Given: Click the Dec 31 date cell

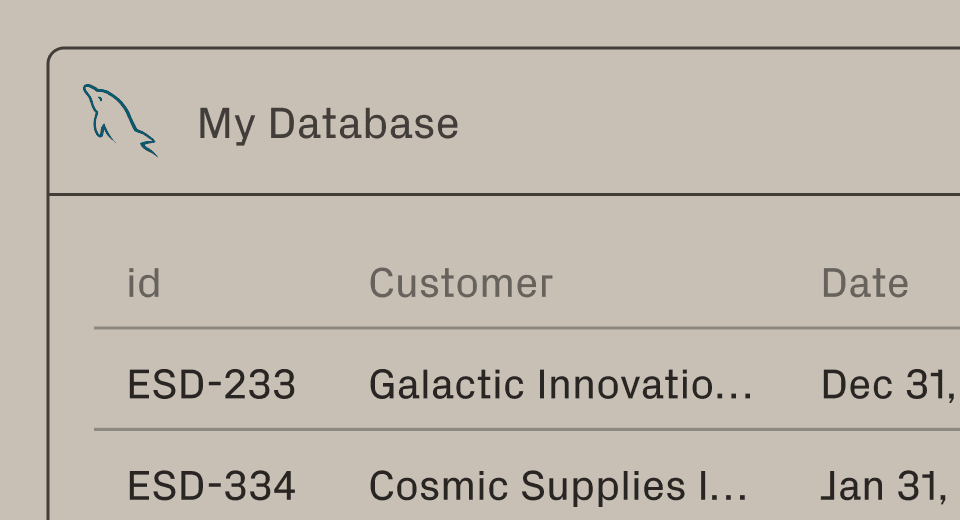Looking at the screenshot, I should [883, 385].
